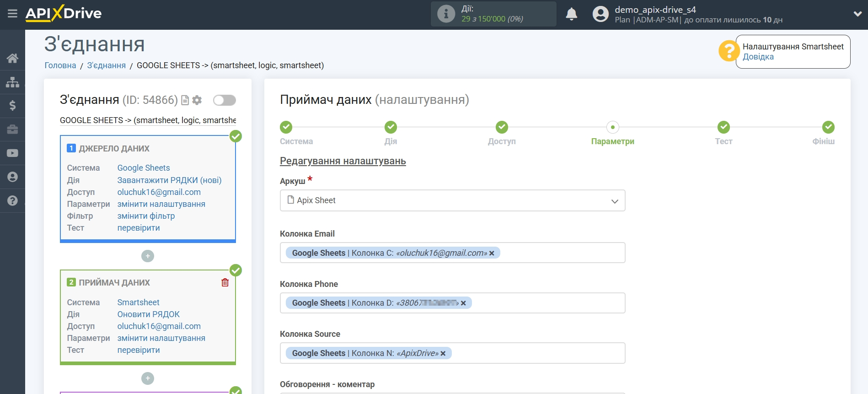This screenshot has width=868, height=394.
Task: Click the user avatar icon
Action: (600, 14)
